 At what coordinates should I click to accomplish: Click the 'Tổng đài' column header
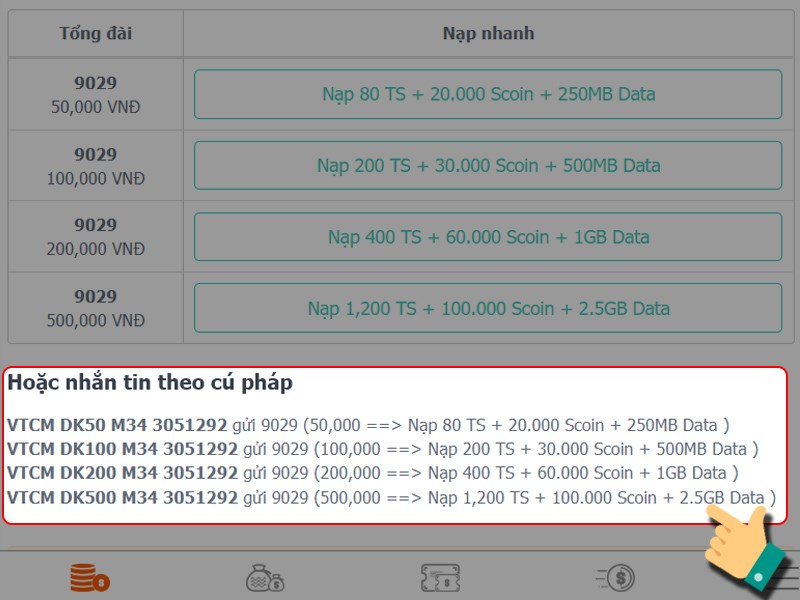tap(95, 33)
